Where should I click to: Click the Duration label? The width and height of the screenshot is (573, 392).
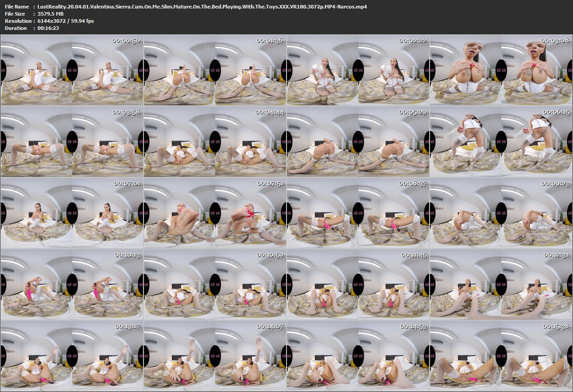pyautogui.click(x=16, y=28)
